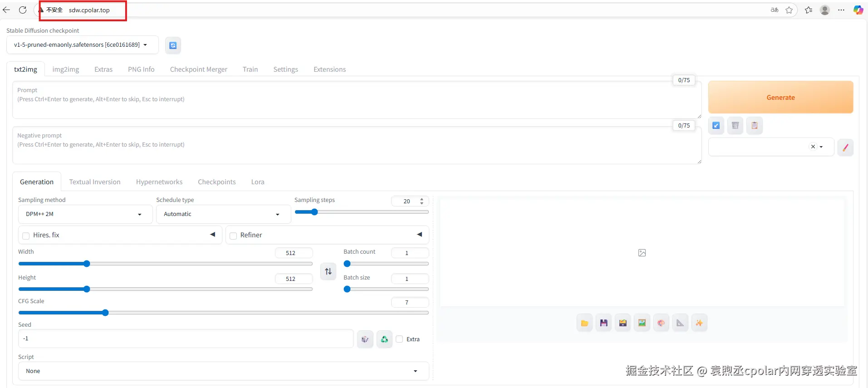Click the browser back arrow
The image size is (868, 388).
[6, 10]
